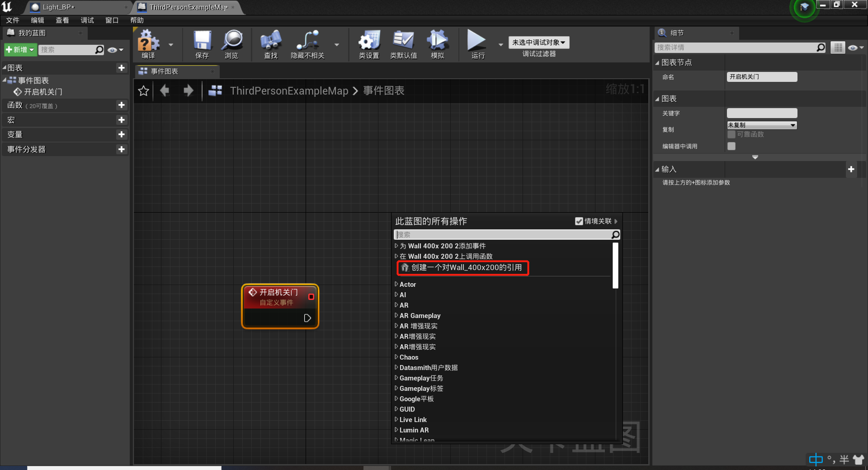Add new macro with 宏 plus icon
This screenshot has height=470, width=868.
click(122, 120)
